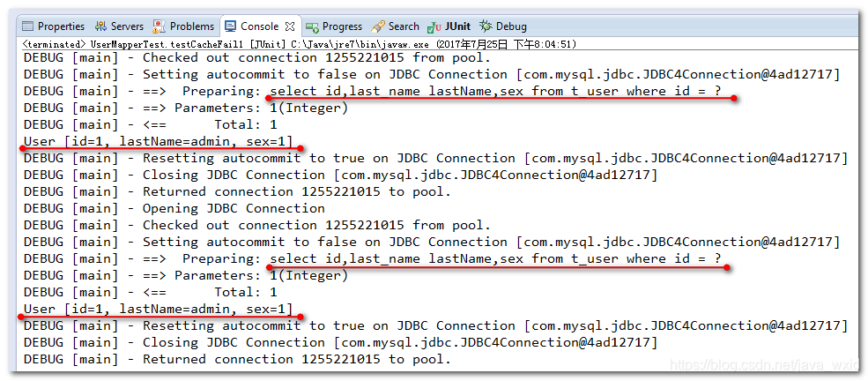Click the Search flashlight icon
The width and height of the screenshot is (868, 381).
click(378, 26)
